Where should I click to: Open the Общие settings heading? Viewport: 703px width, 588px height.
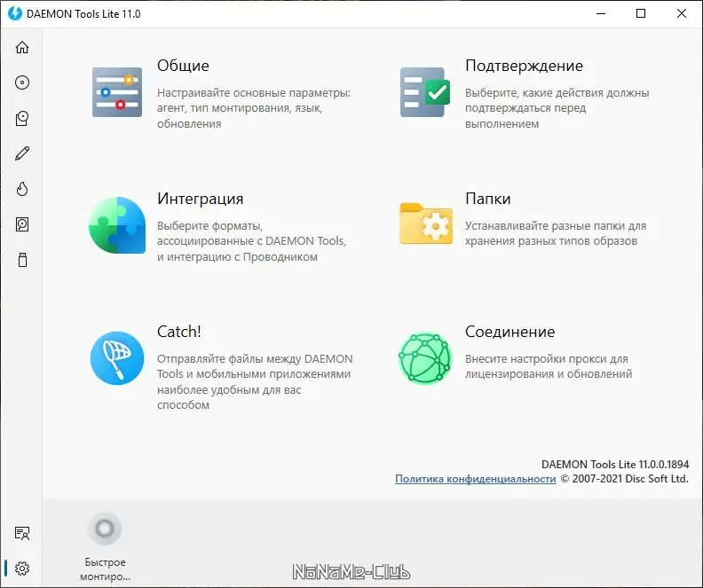(183, 66)
